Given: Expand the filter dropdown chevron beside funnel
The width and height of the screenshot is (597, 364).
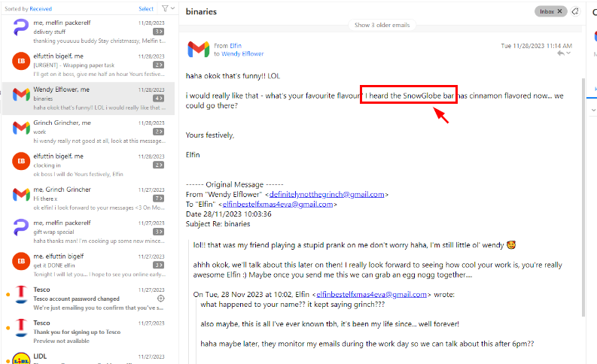Looking at the screenshot, I should (172, 8).
